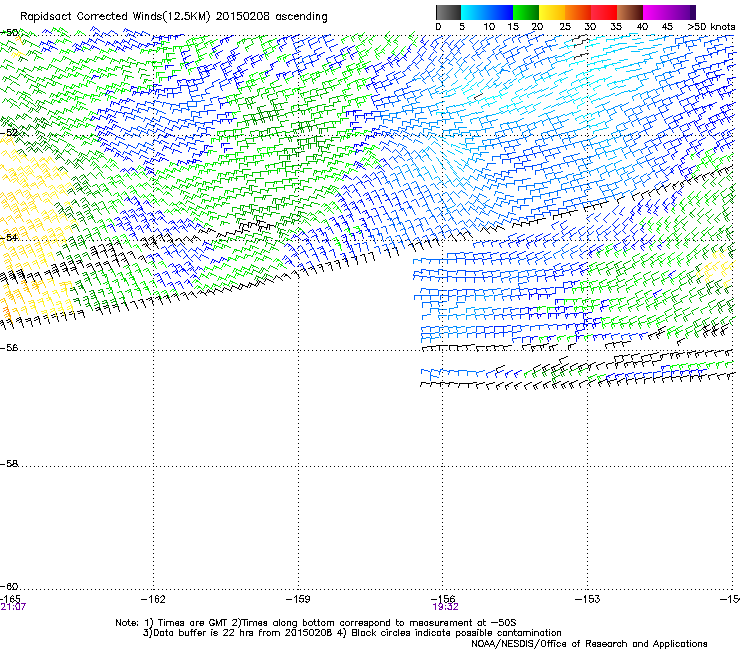Click the 'Rapidscat Corrected Winds' title text

[174, 17]
